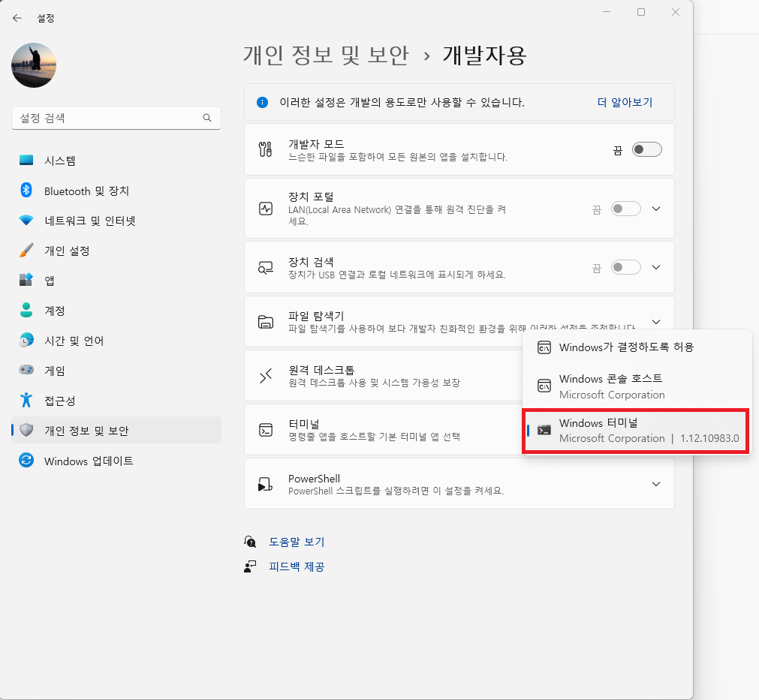Click the Windows 터미널 option icon
Image resolution: width=759 pixels, height=700 pixels.
pos(544,430)
